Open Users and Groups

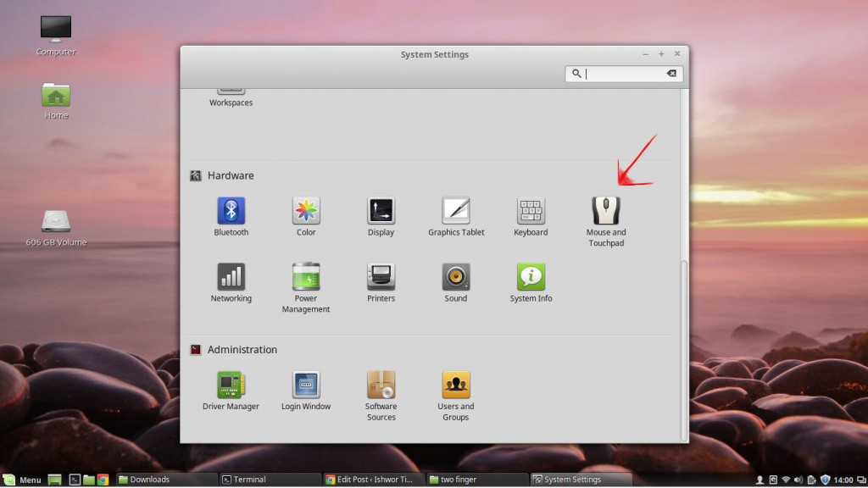click(x=455, y=396)
